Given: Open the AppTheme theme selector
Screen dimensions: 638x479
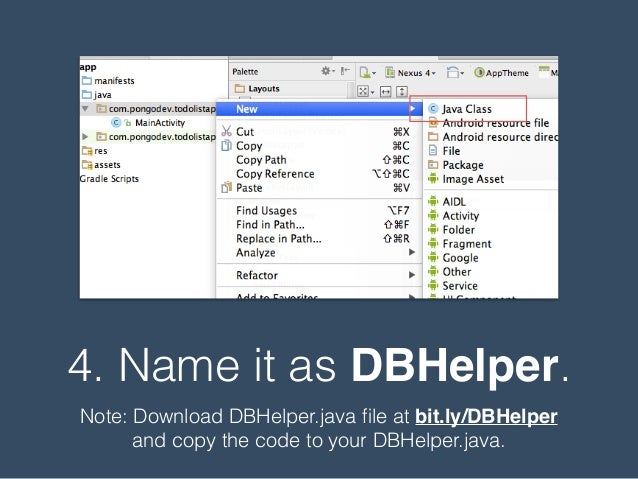Looking at the screenshot, I should point(501,73).
